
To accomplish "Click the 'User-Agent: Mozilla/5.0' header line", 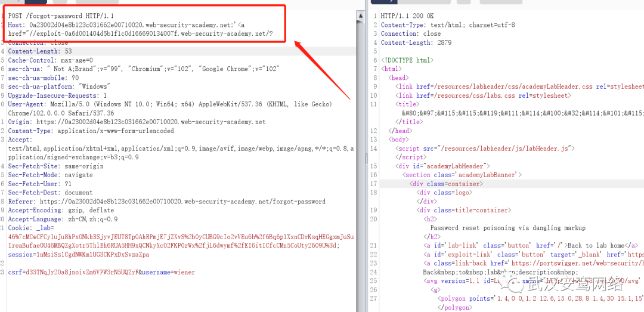I will click(x=171, y=104).
